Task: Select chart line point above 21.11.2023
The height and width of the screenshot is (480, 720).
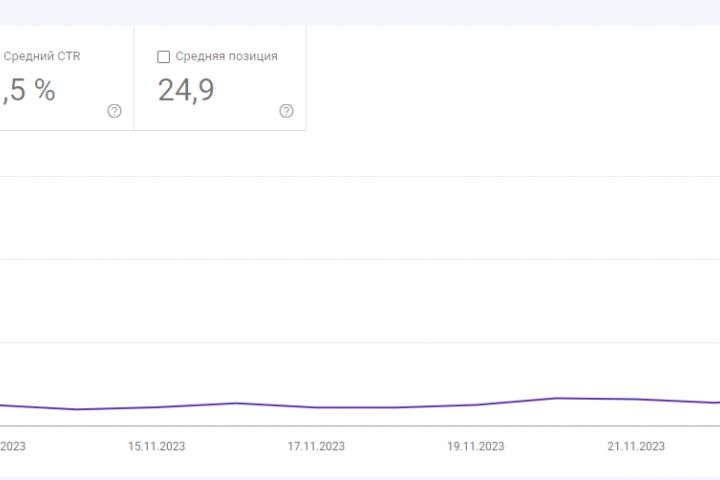Action: click(636, 399)
